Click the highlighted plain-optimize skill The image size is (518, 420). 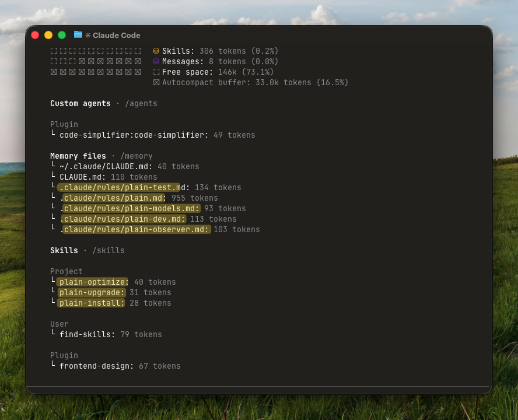93,282
